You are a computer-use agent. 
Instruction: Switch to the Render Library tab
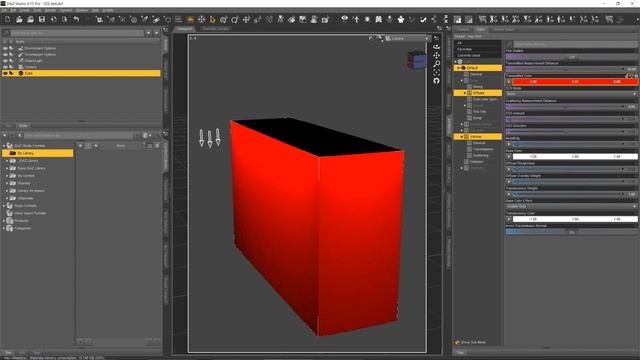[216, 29]
